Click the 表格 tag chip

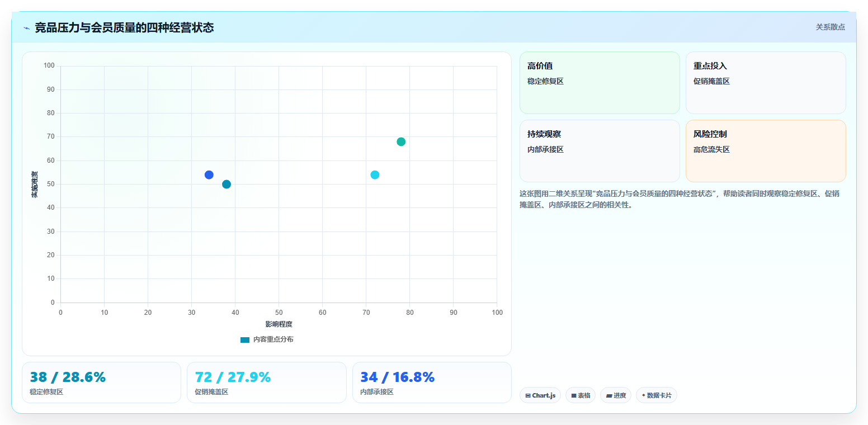point(581,395)
